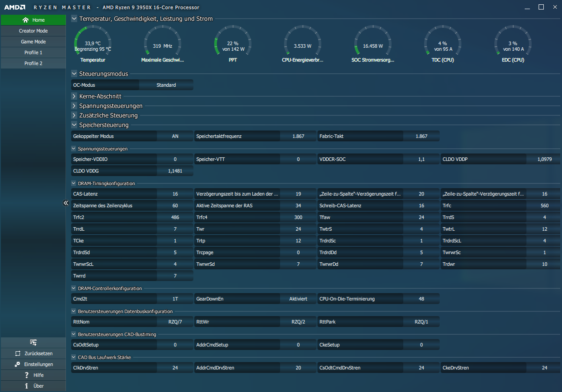Click the Trdwr value 10
Image resolution: width=562 pixels, height=392 pixels.
(545, 264)
